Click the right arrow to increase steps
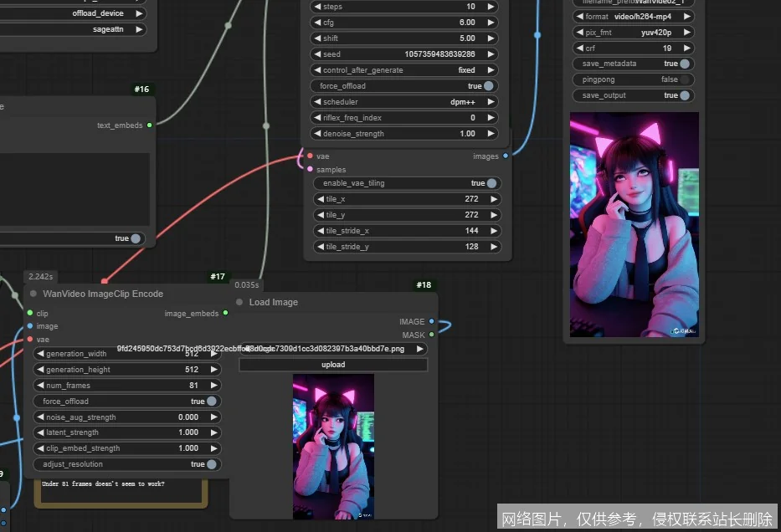This screenshot has width=781, height=532. 491,7
